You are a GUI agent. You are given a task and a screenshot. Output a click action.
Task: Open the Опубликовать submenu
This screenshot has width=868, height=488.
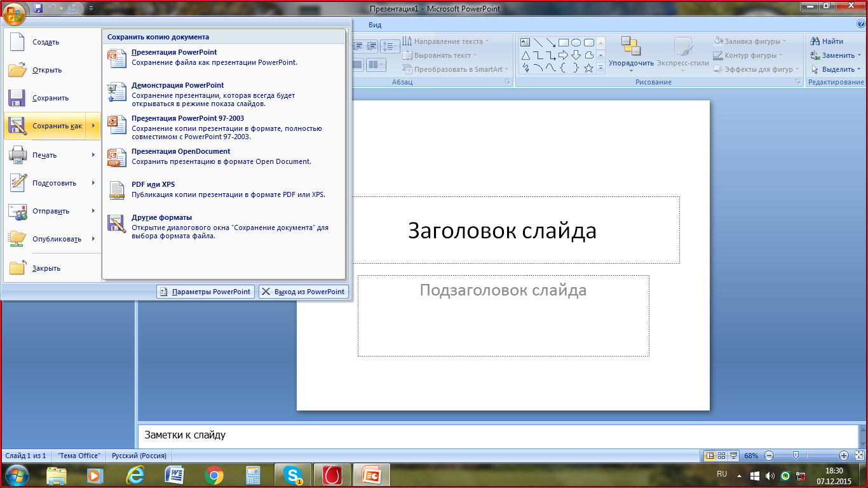coord(52,239)
